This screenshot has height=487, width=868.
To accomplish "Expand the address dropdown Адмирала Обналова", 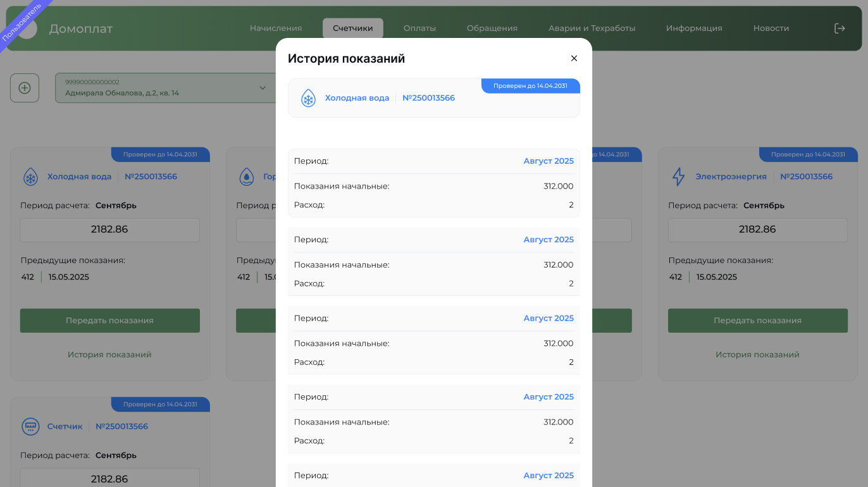I will click(x=263, y=88).
